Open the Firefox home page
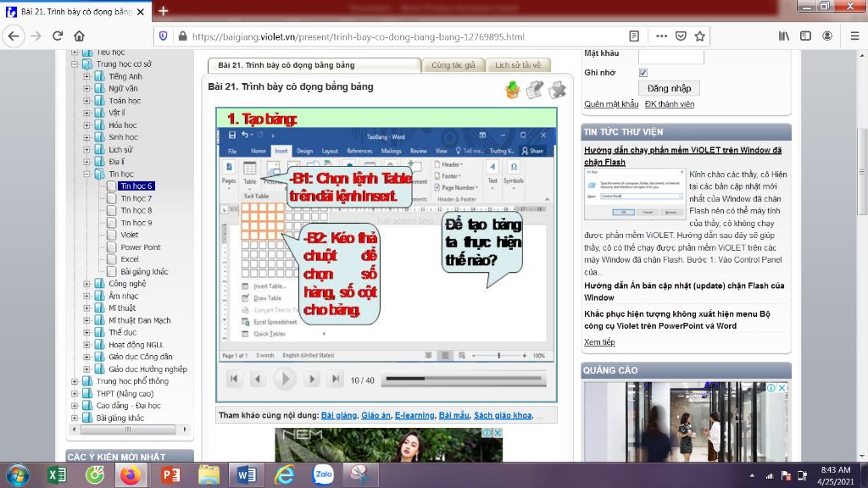This screenshot has width=868, height=488. [x=79, y=36]
